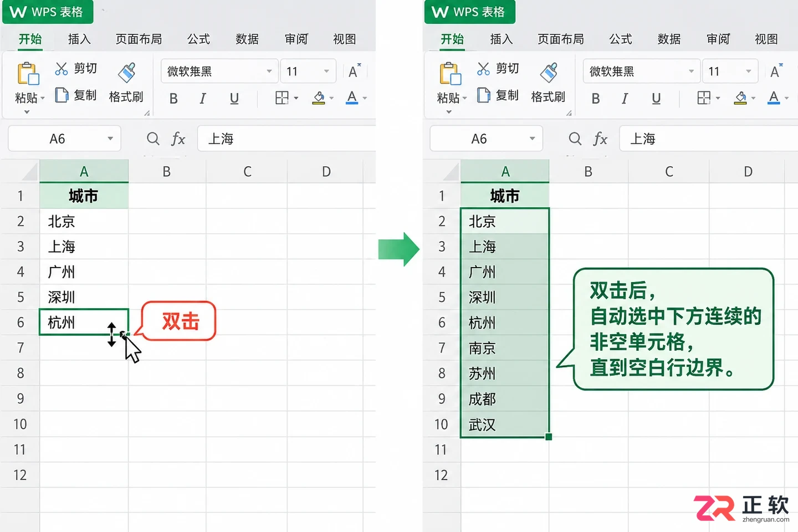Select cell 杭州 in left window
The height and width of the screenshot is (532, 798).
coord(84,322)
